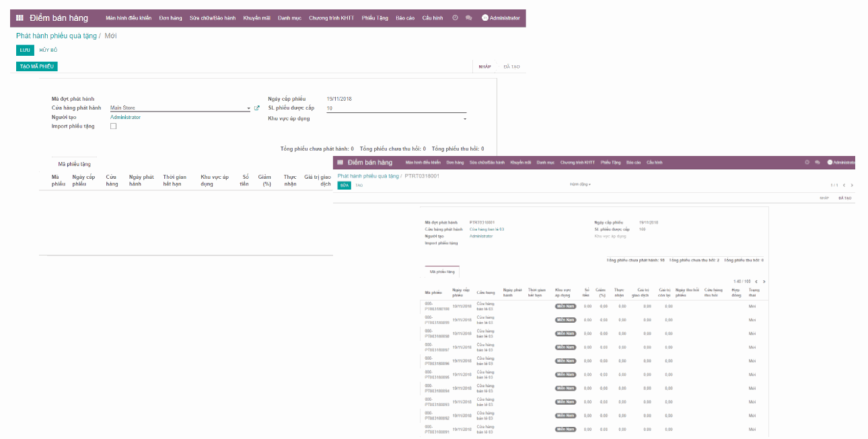The width and height of the screenshot is (868, 439).
Task: Switch to the Mã phiếu tặng tab
Action: pyautogui.click(x=73, y=163)
